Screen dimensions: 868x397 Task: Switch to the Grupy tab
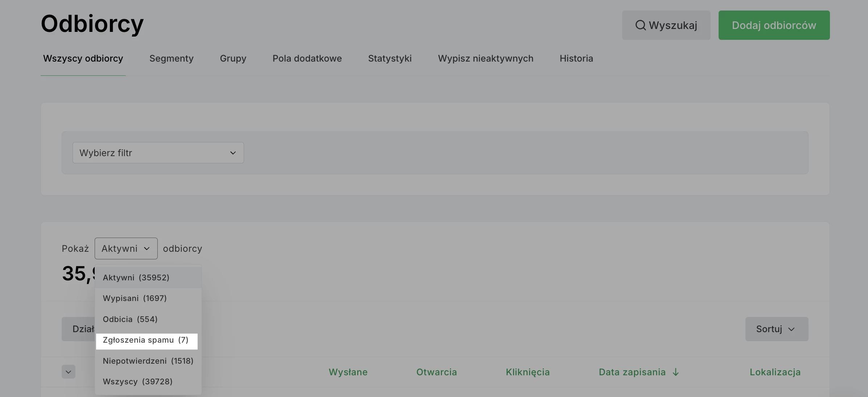coord(233,58)
